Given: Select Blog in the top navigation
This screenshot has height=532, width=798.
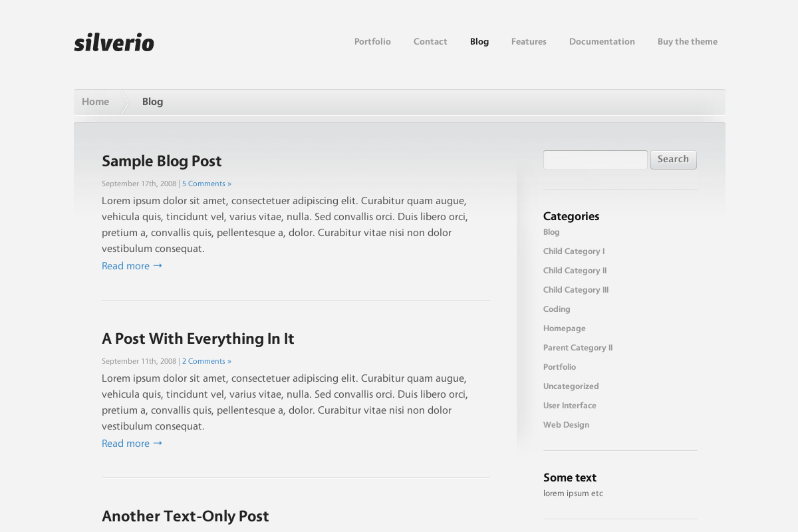Looking at the screenshot, I should [x=479, y=42].
